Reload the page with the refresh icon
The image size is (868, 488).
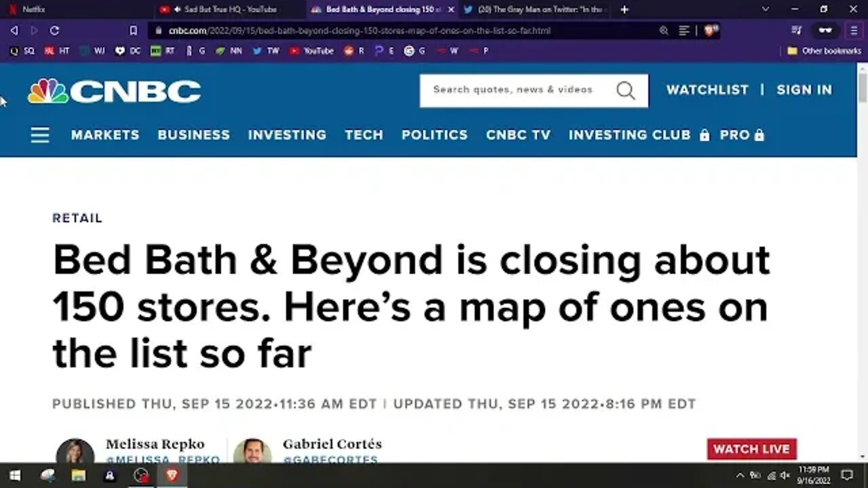point(54,30)
